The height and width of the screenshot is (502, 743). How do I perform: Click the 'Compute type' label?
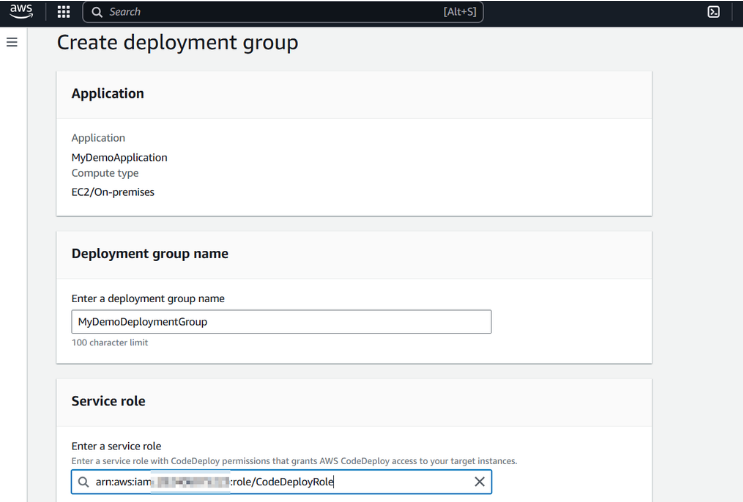point(105,173)
